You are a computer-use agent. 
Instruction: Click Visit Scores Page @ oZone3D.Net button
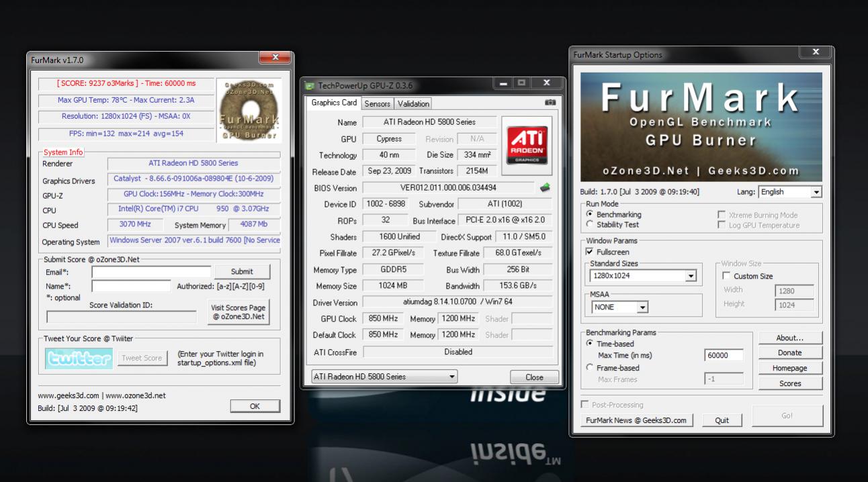tap(239, 312)
